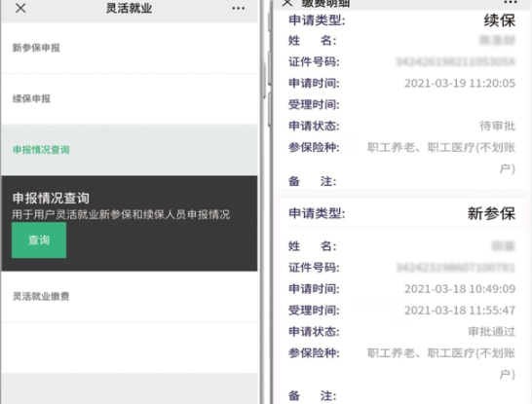Click the 灵活就业 page title
Screen dimensions: 532x404
129,8
